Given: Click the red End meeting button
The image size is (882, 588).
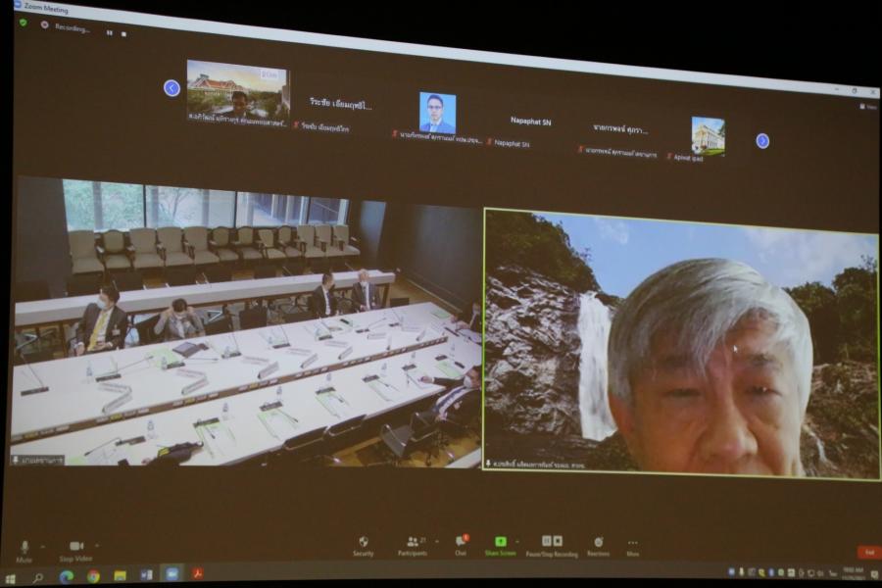Looking at the screenshot, I should pos(867,553).
